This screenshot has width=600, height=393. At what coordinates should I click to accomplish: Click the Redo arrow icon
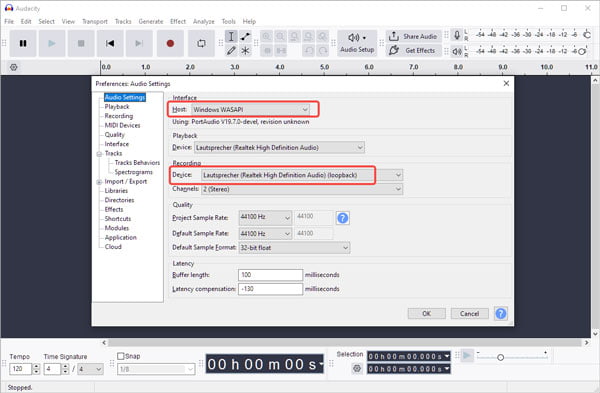(x=323, y=51)
